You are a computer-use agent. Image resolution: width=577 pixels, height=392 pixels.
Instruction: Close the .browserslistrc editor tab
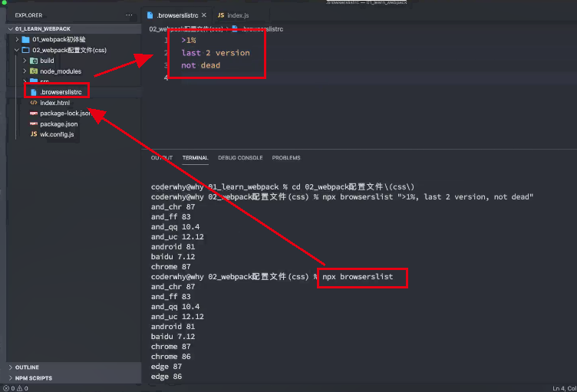(x=204, y=15)
